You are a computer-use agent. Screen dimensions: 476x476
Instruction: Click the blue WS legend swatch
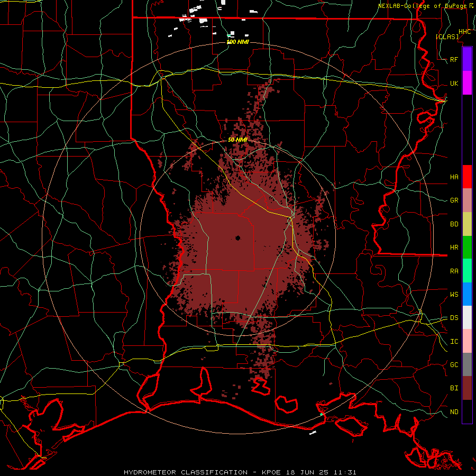467,294
